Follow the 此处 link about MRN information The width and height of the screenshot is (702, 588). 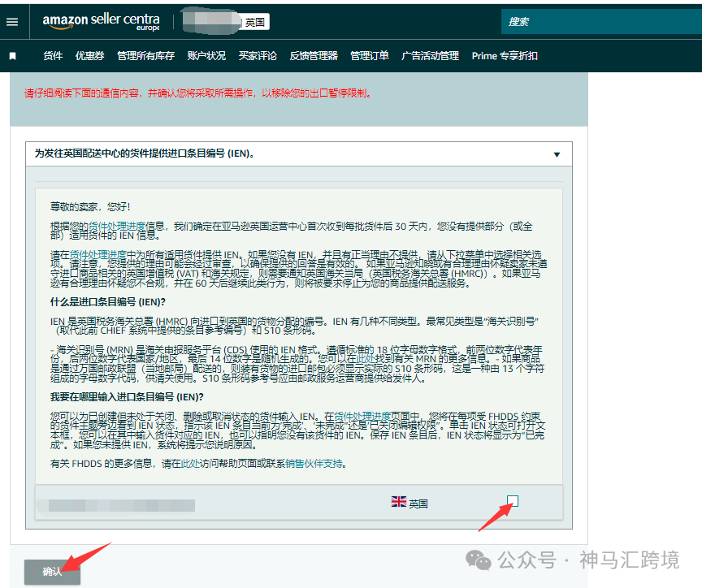[x=366, y=358]
